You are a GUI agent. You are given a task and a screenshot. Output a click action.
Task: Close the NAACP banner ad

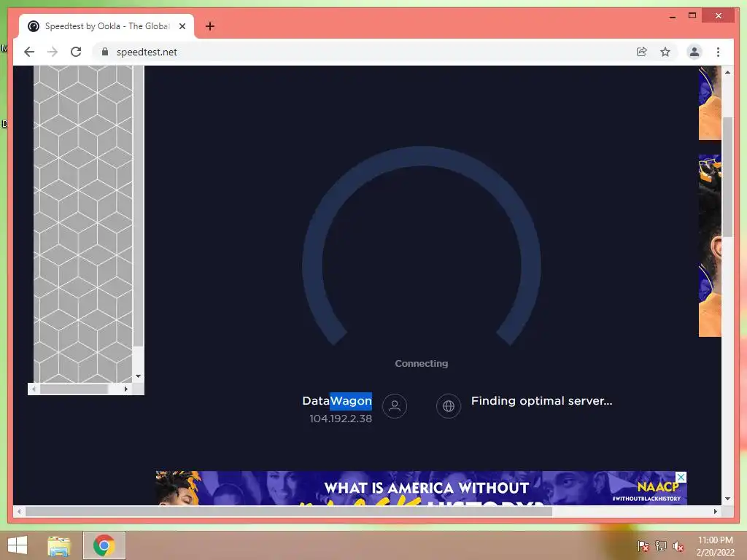[x=681, y=477]
